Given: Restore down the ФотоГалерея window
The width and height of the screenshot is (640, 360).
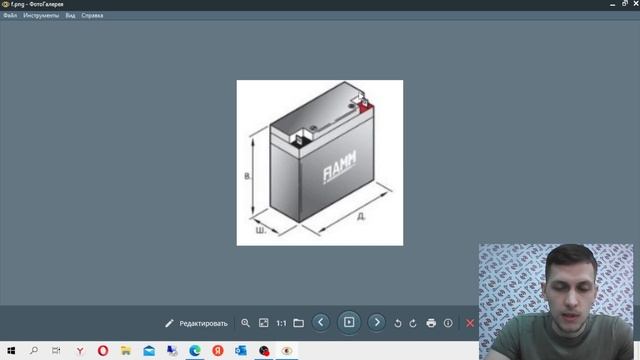Looking at the screenshot, I should pos(625,3).
